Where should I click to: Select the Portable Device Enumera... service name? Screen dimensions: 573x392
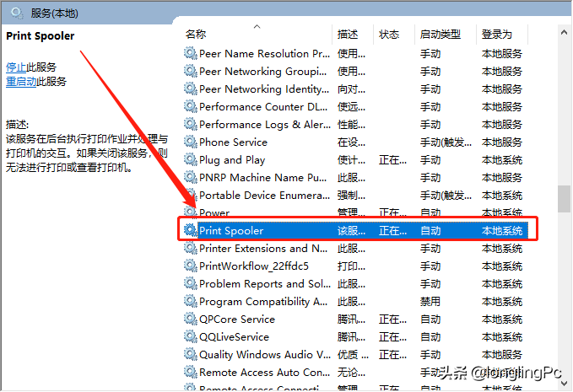pos(265,196)
